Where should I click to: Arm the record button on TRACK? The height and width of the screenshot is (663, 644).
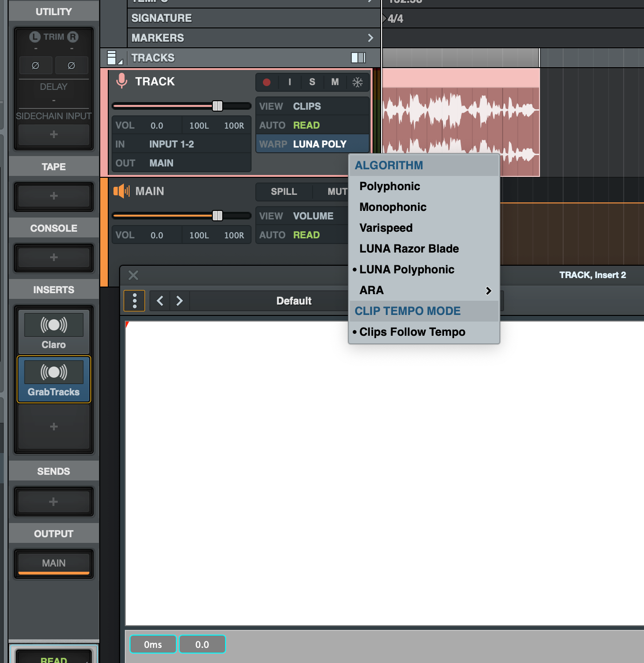[267, 82]
